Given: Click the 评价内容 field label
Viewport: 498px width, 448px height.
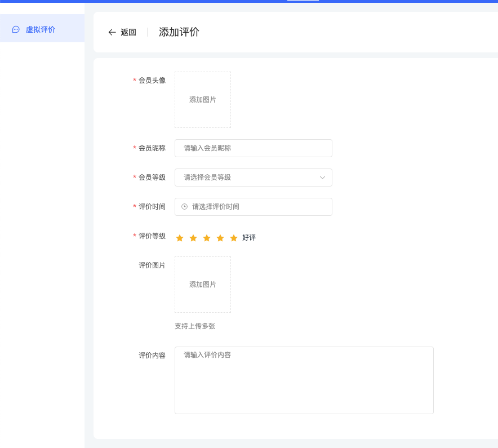Looking at the screenshot, I should (152, 356).
